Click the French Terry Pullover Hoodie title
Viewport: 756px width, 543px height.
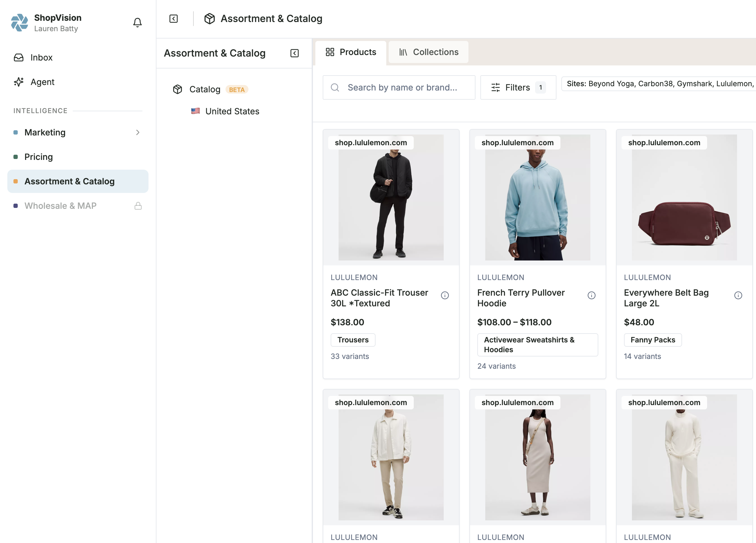point(521,298)
